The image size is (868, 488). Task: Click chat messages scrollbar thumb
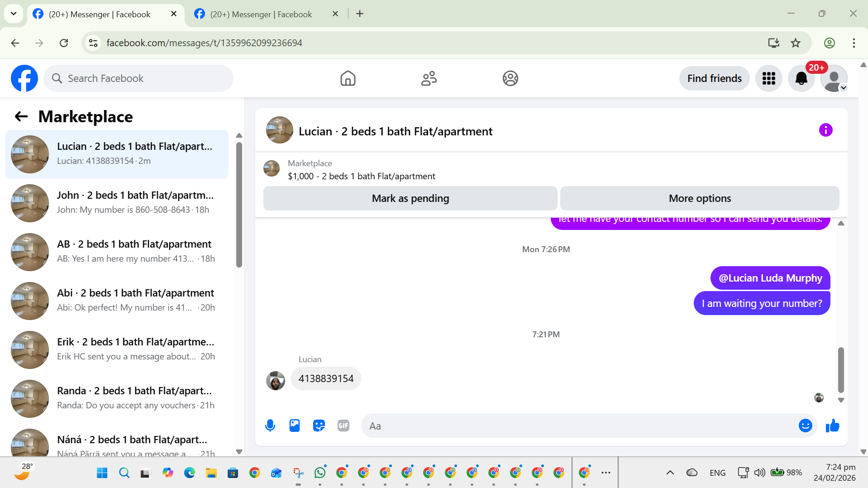[841, 370]
